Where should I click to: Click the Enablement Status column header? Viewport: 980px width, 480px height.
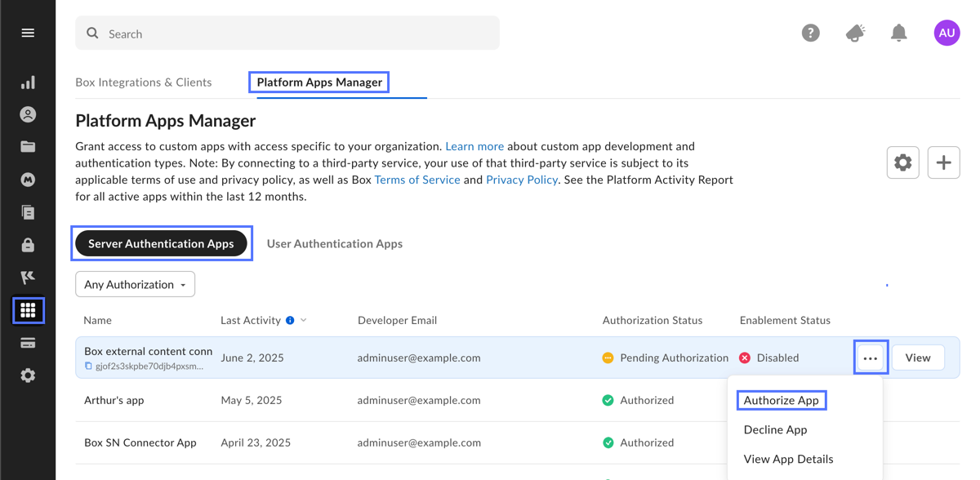click(785, 320)
